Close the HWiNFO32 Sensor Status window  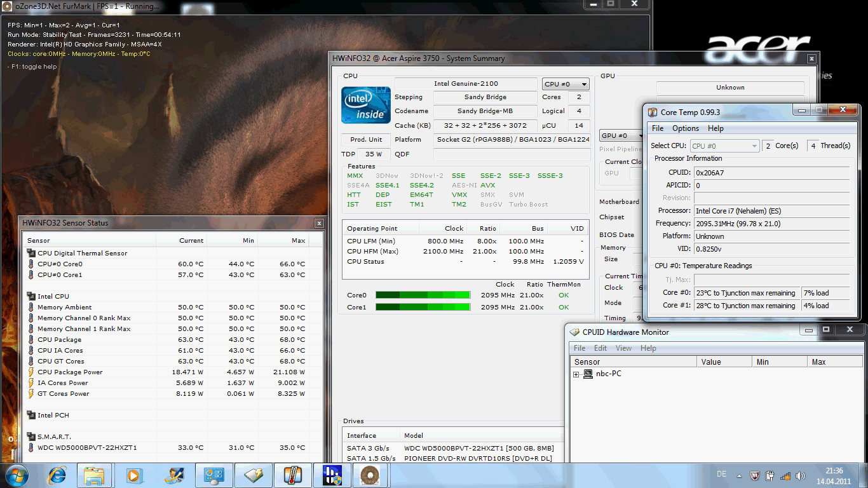tap(319, 223)
